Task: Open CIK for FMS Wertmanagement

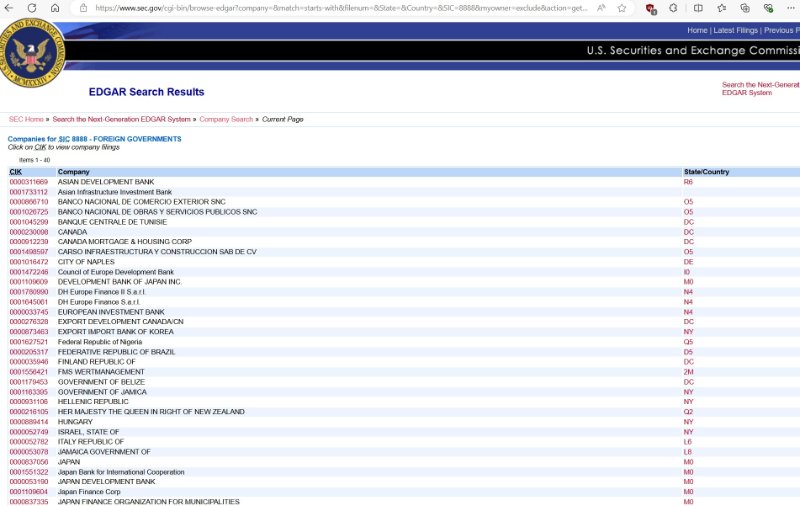Action: pos(29,372)
